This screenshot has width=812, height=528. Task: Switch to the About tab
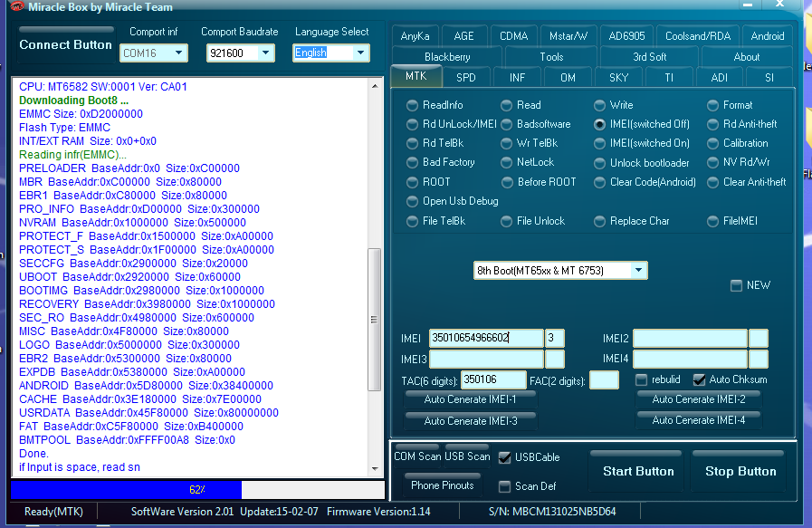[747, 57]
